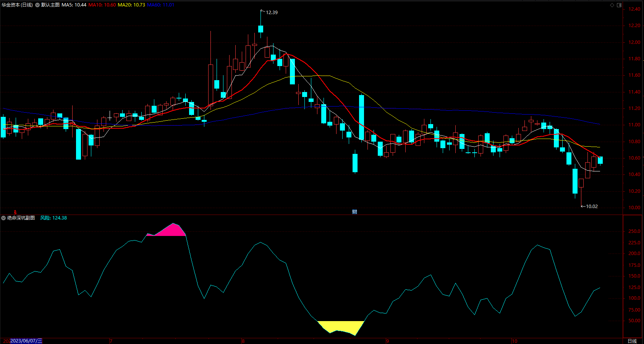The image size is (644, 344).
Task: Click the pink filled risk peak region
Action: 170,231
